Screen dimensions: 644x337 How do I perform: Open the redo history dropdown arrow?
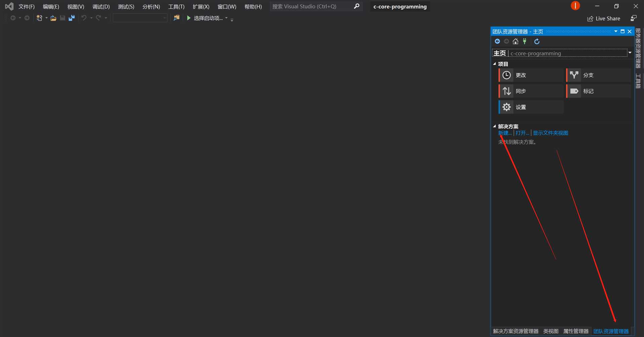[106, 18]
